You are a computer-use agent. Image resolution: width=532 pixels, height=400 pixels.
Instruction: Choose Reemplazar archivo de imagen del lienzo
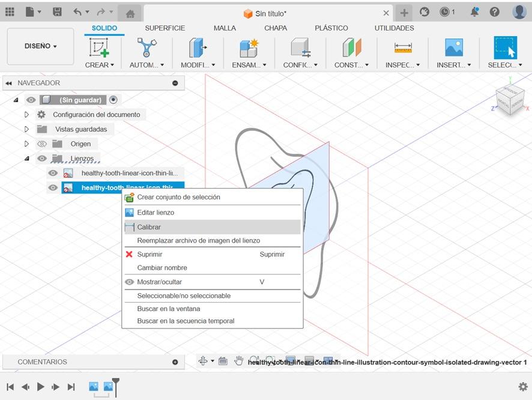213,241
